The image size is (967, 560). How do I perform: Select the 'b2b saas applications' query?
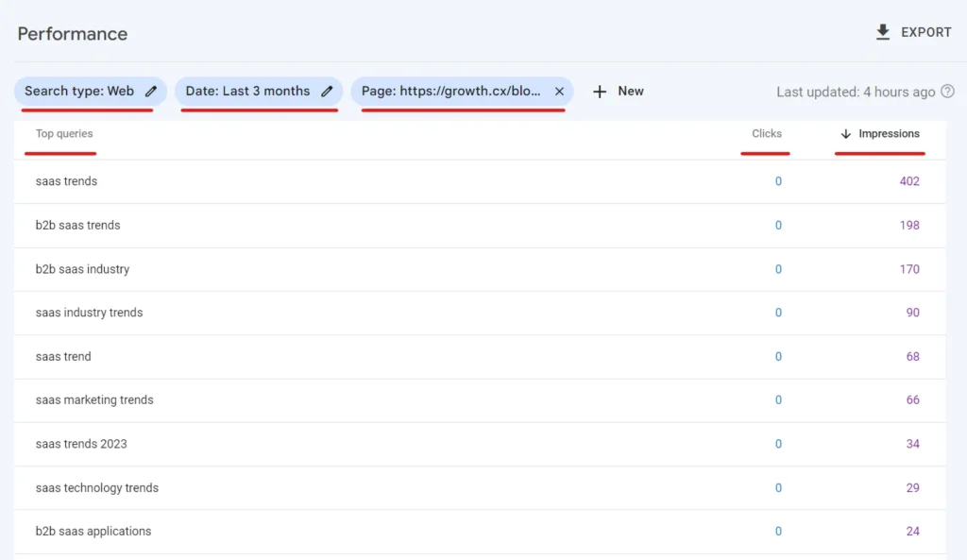pos(93,531)
